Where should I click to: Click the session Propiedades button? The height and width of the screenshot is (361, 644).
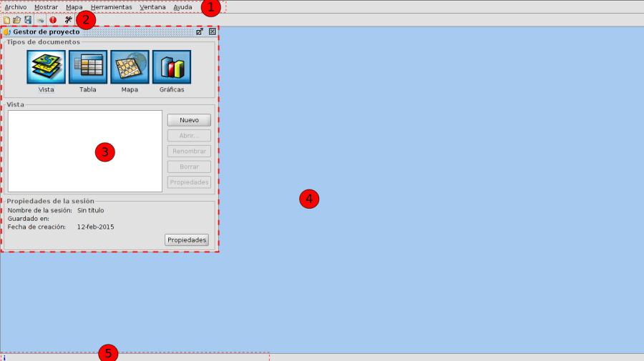(x=187, y=240)
